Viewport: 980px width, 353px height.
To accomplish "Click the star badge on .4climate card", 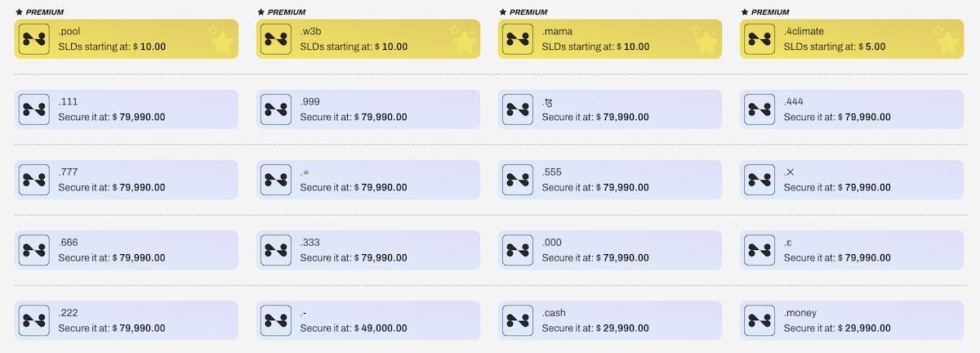I will (946, 38).
